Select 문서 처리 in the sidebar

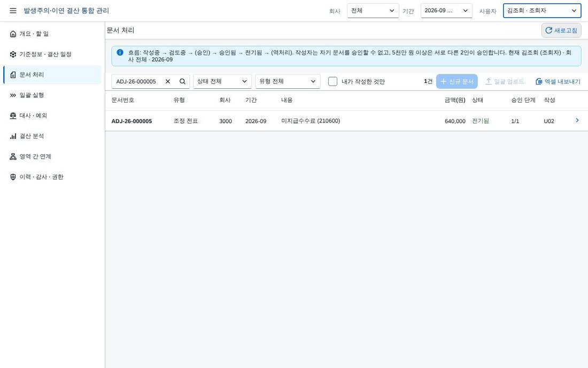(52, 75)
